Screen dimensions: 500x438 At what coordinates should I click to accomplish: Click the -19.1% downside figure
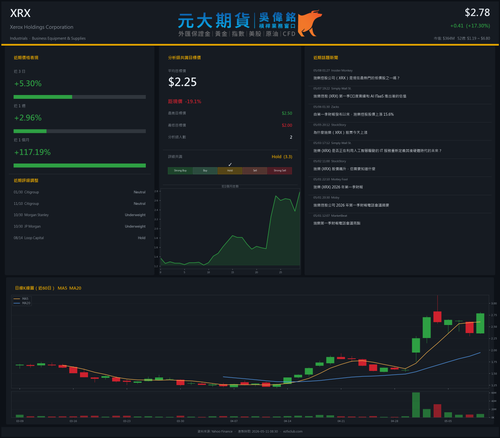(193, 101)
